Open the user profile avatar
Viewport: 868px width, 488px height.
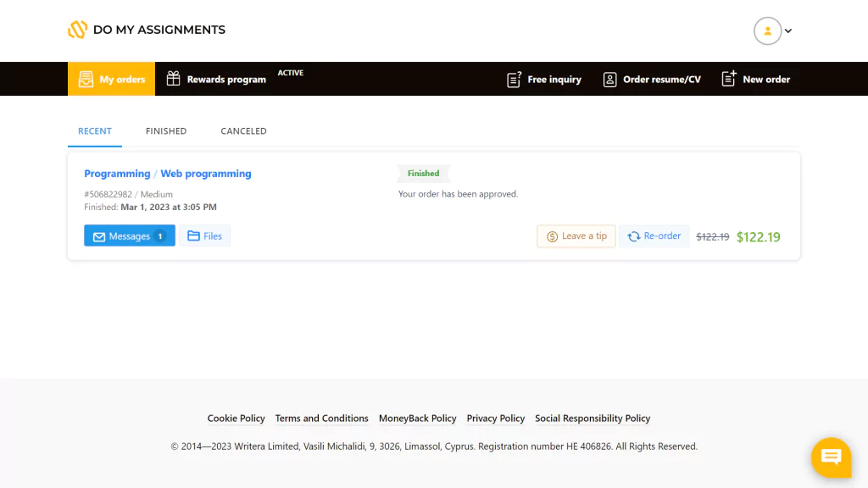tap(767, 31)
